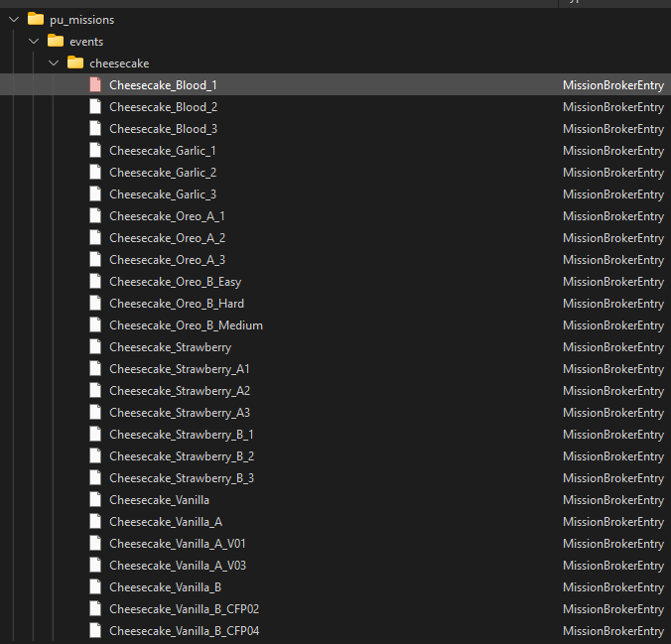Click the file icon of Cheesecake_Oreo_B_Hard
This screenshot has width=671, height=644.
[x=95, y=303]
